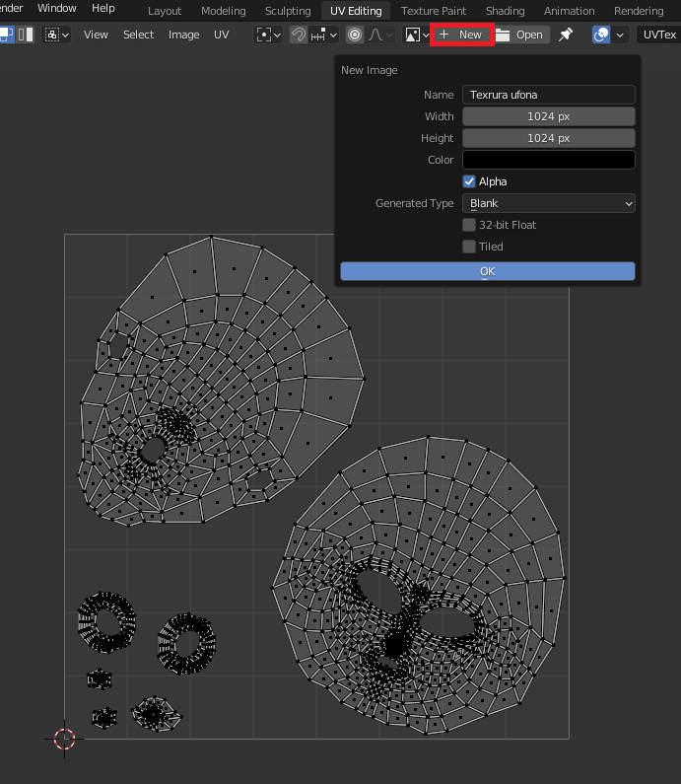The width and height of the screenshot is (681, 784).
Task: Toggle the snap magnet icon
Action: pyautogui.click(x=298, y=35)
